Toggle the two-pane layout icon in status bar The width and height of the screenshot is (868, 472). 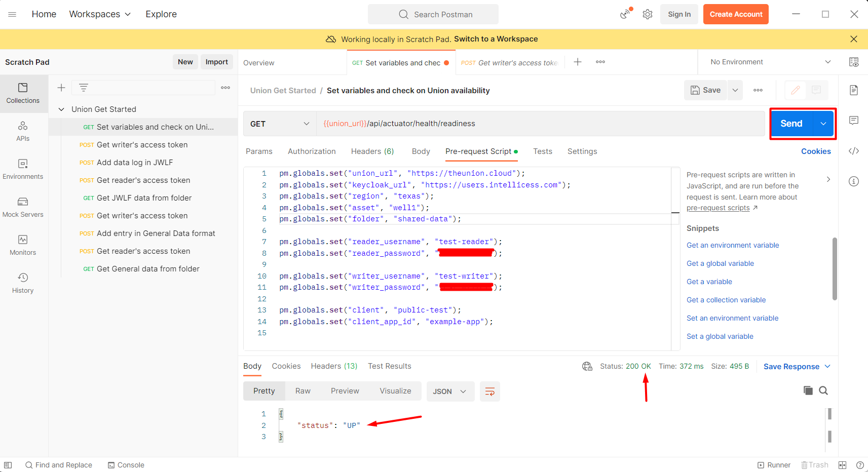(843, 465)
